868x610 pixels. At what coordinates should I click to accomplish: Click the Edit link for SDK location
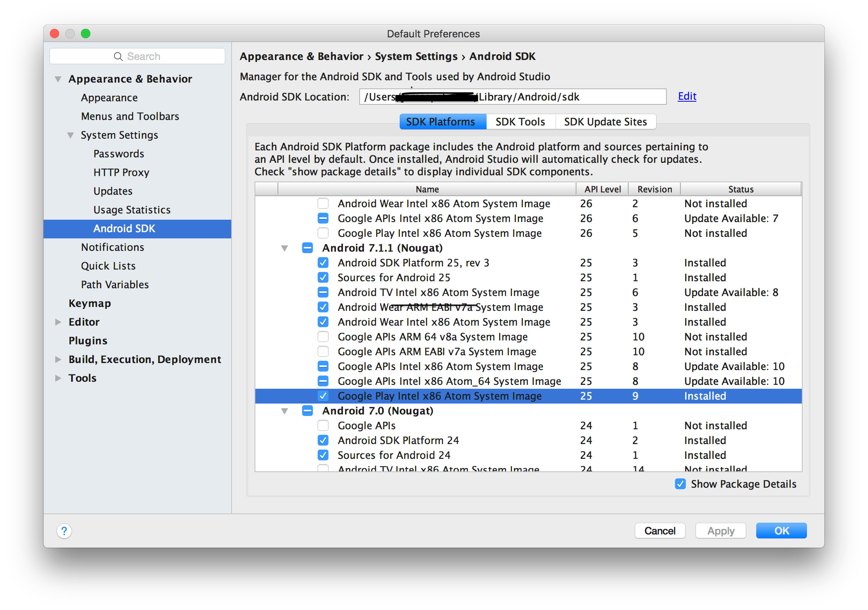pos(687,96)
